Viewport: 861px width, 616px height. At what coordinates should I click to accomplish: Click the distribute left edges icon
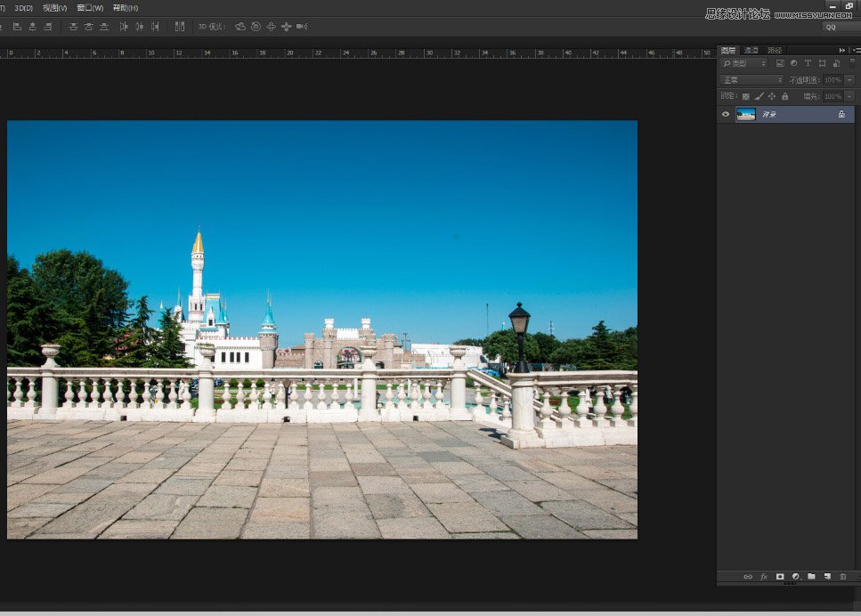pos(124,27)
